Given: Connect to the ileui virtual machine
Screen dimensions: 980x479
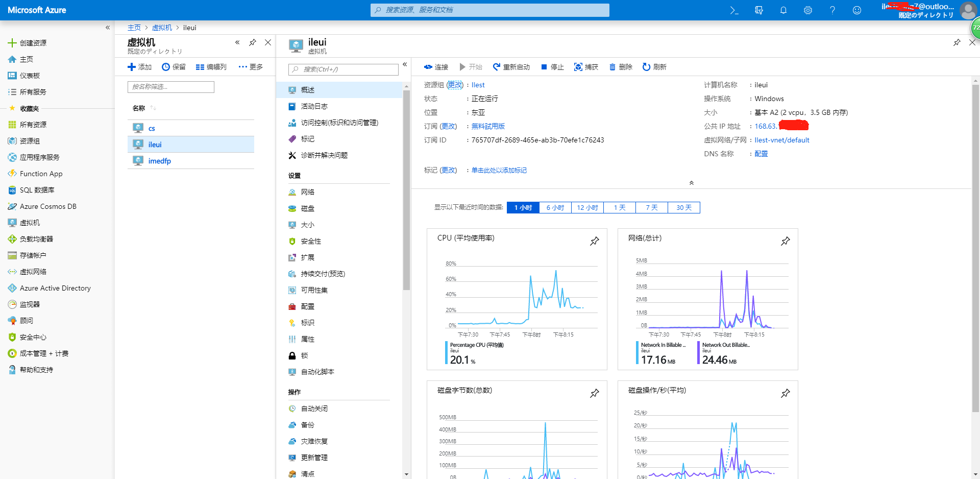Looking at the screenshot, I should [x=436, y=67].
